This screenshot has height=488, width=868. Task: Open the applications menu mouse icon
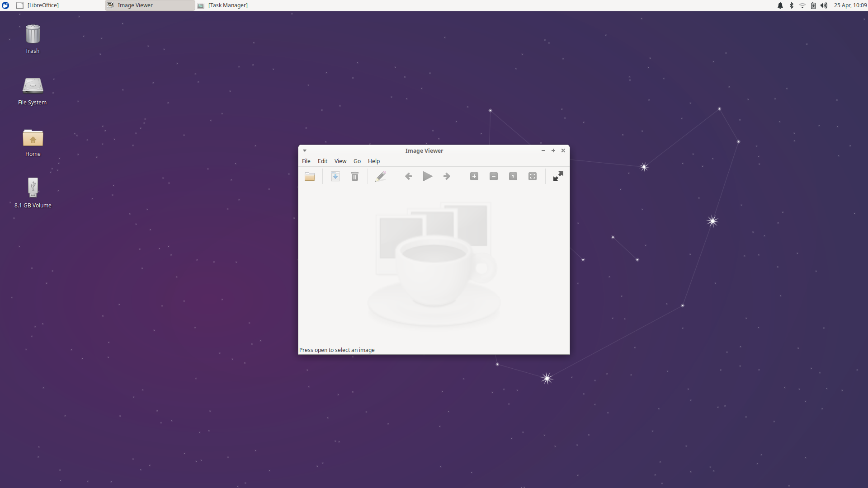click(x=5, y=5)
